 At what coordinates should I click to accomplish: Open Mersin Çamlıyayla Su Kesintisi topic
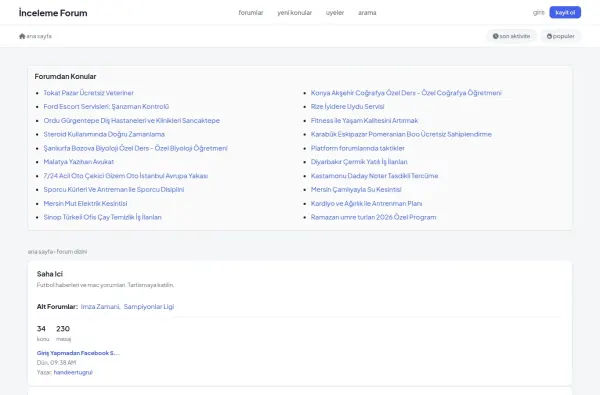click(356, 189)
